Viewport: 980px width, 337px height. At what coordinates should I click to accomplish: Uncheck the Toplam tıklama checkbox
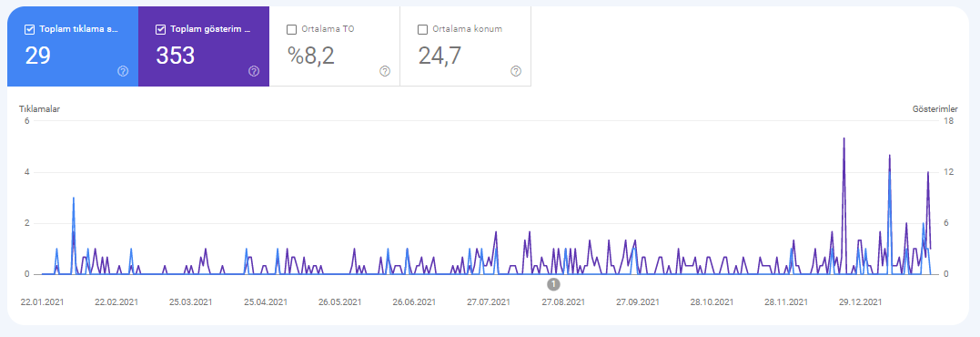(x=29, y=29)
